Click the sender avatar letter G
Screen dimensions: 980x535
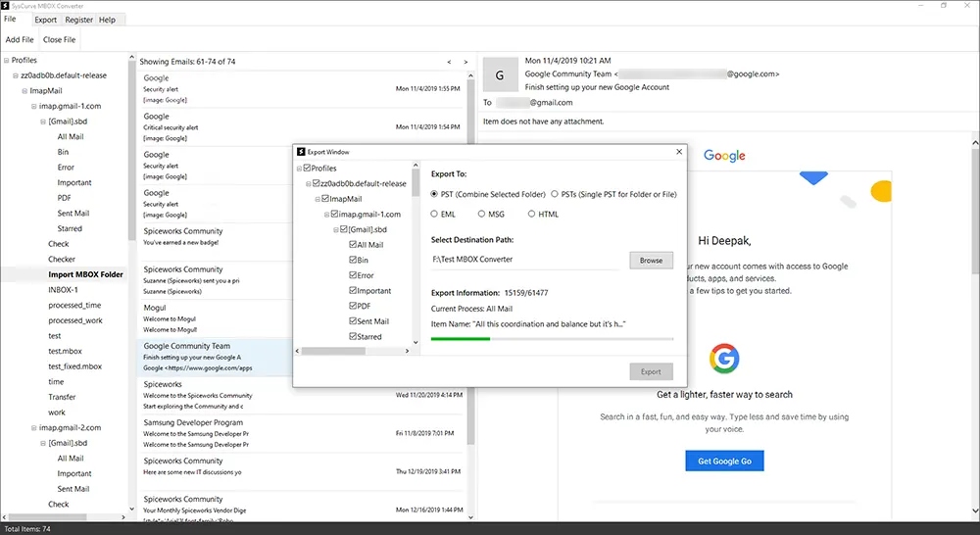tap(500, 75)
